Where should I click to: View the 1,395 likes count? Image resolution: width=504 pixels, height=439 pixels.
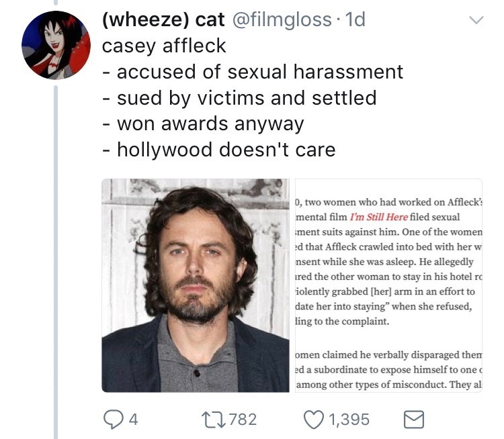pos(349,420)
